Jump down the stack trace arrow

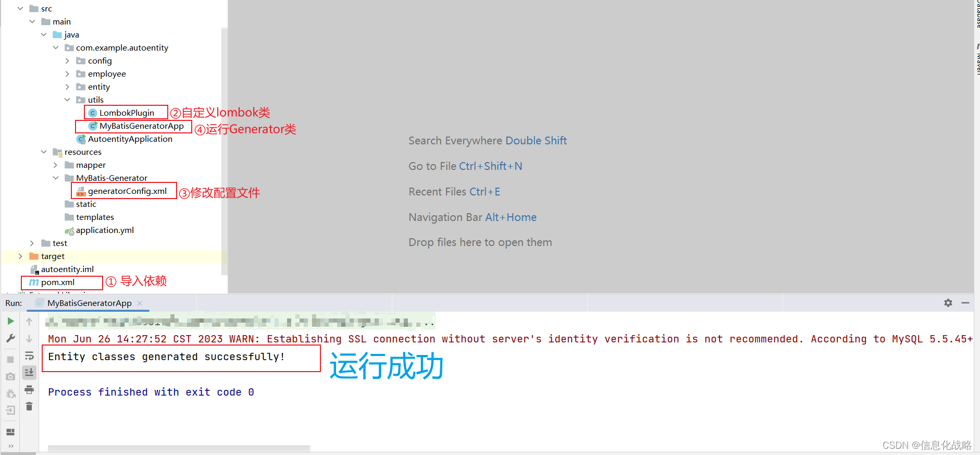[x=29, y=339]
